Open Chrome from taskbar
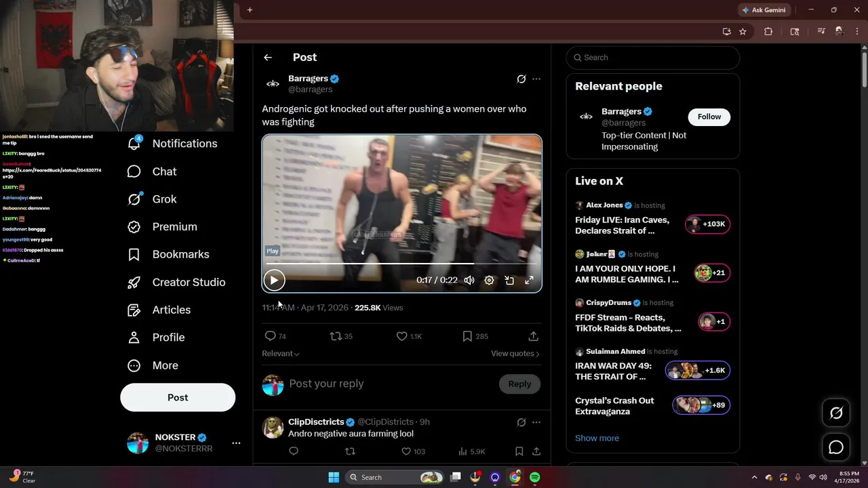The height and width of the screenshot is (488, 868). [515, 478]
